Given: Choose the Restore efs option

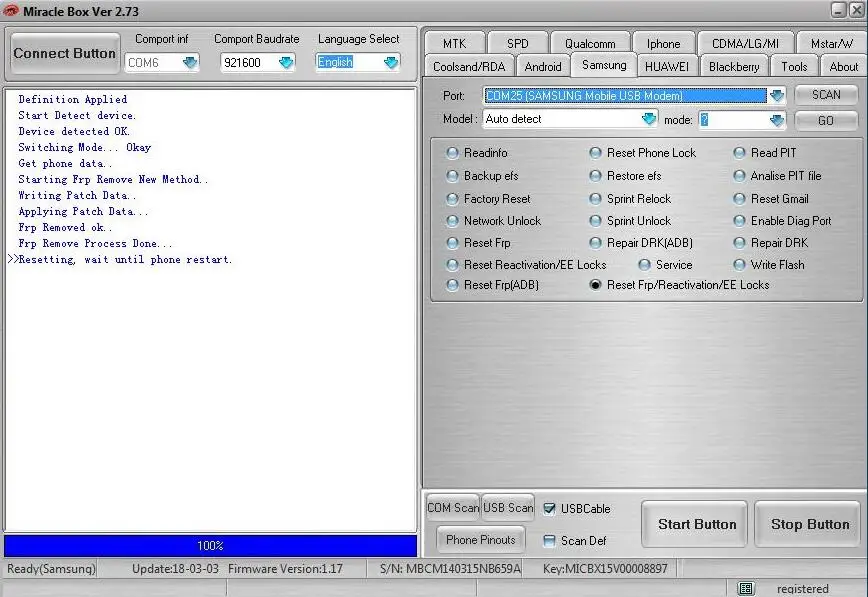Looking at the screenshot, I should tap(595, 176).
